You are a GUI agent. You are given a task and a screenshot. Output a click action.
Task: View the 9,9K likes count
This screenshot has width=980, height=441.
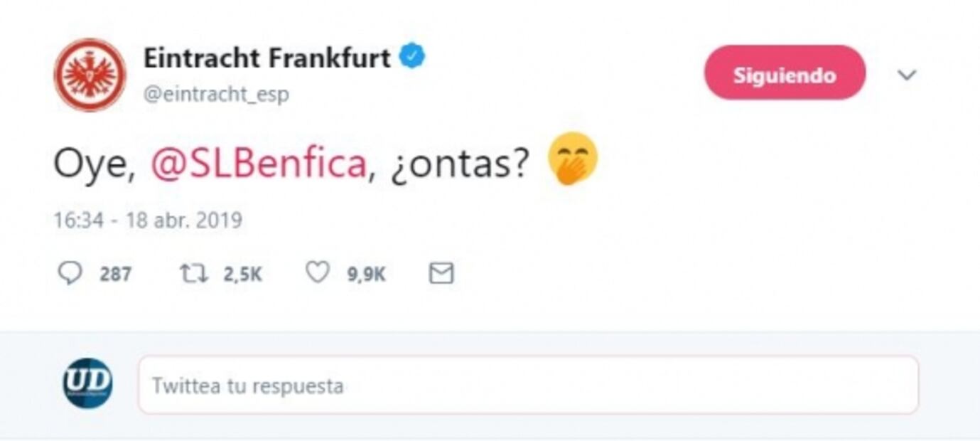(x=366, y=274)
